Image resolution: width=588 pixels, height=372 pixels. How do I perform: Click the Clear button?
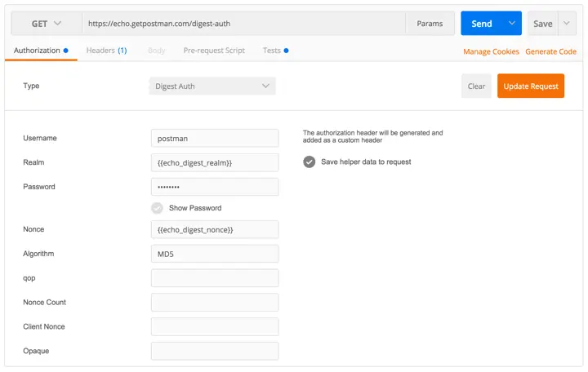point(476,86)
